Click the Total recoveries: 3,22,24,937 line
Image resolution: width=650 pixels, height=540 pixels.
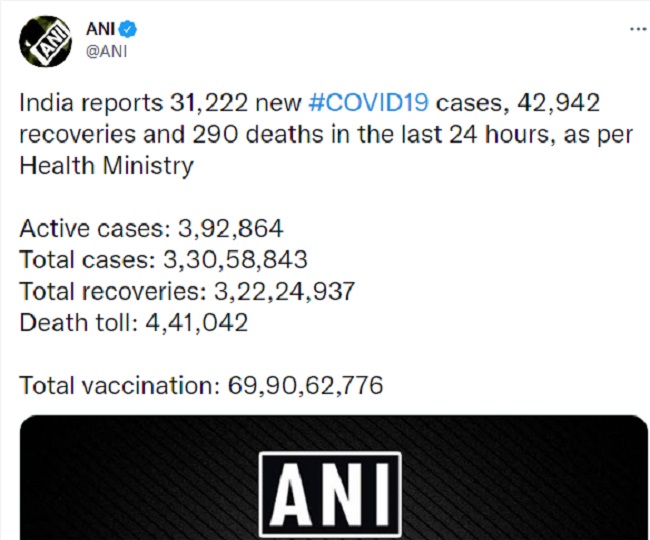click(187, 291)
